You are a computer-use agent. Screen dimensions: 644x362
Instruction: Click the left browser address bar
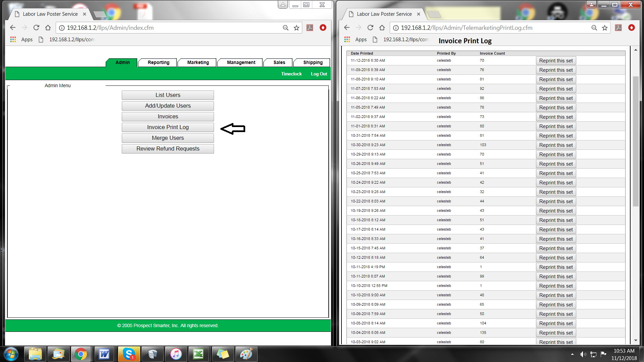168,28
